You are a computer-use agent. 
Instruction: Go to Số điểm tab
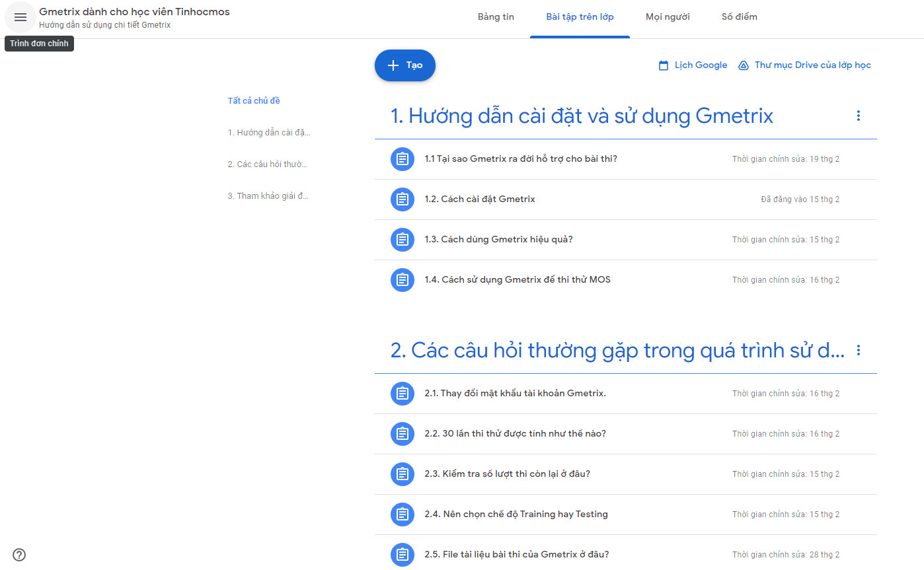coord(739,17)
